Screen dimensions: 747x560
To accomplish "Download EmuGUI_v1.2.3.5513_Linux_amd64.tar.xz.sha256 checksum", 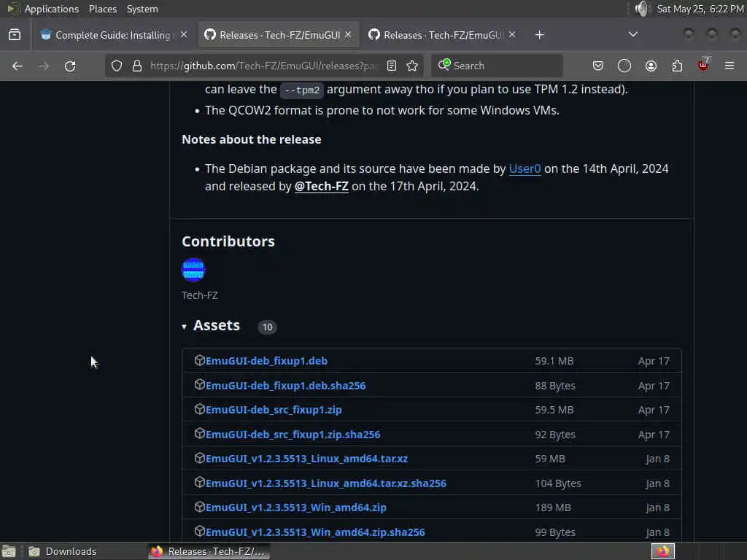I will [x=326, y=483].
